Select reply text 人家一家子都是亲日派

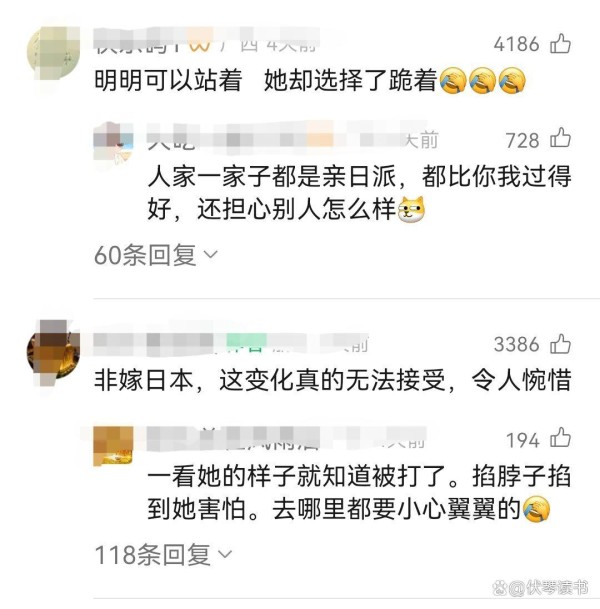272,177
